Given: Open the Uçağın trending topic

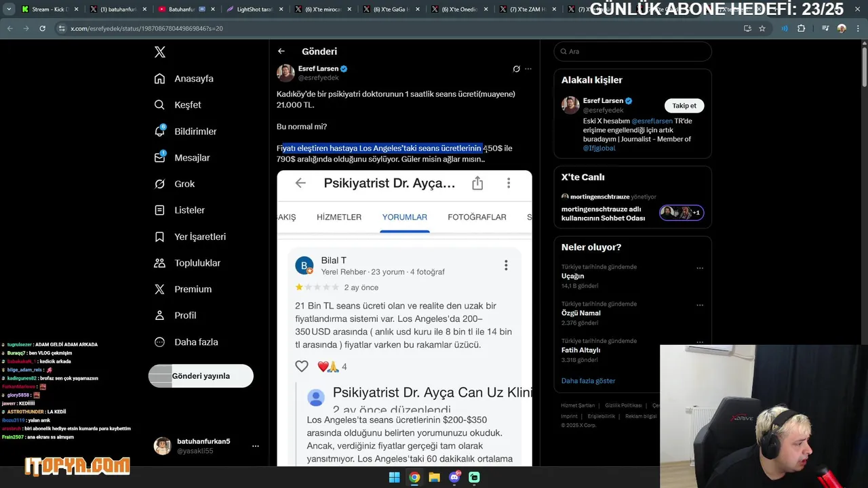Looking at the screenshot, I should 573,277.
